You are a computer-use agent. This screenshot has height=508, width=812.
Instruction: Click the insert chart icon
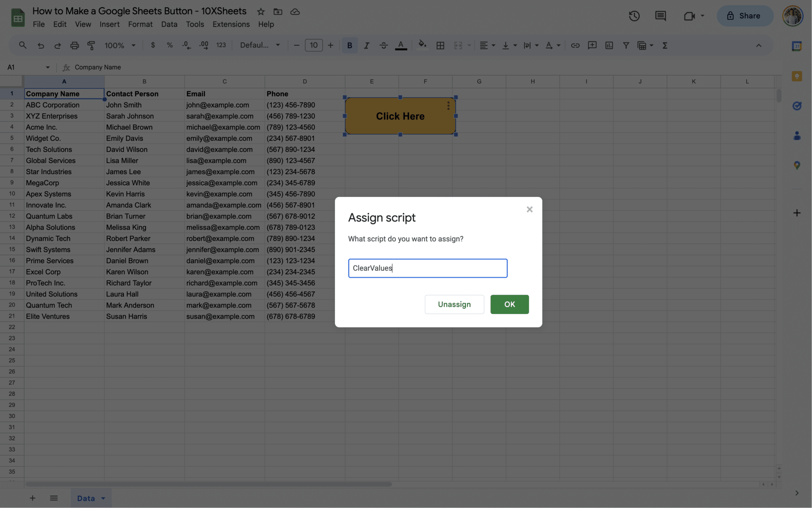609,45
